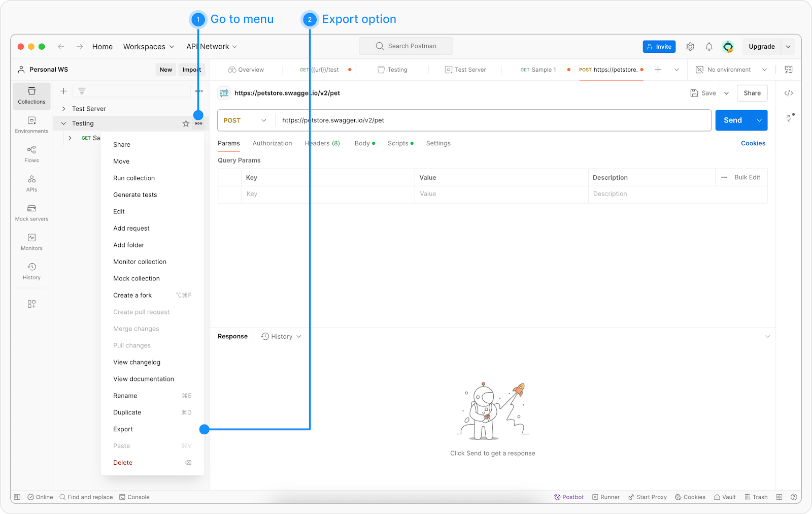Expand the Test Server collection

63,109
